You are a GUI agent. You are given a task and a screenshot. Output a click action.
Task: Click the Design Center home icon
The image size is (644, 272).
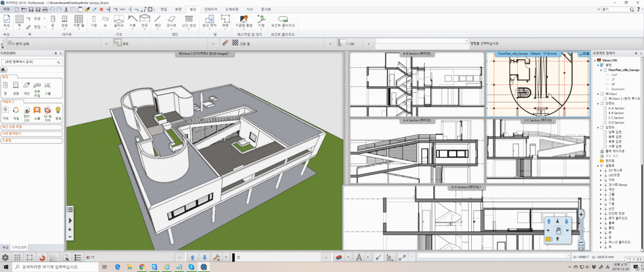click(3, 69)
